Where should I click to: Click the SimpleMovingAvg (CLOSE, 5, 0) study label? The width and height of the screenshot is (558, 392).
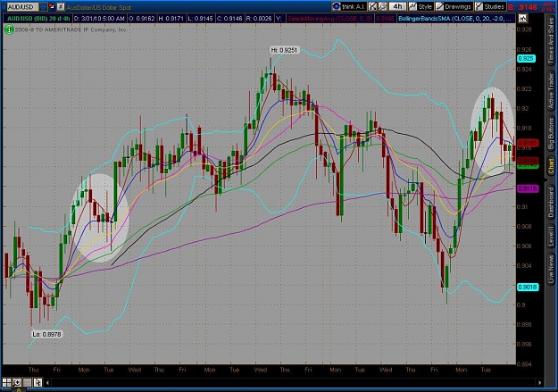[x=329, y=18]
